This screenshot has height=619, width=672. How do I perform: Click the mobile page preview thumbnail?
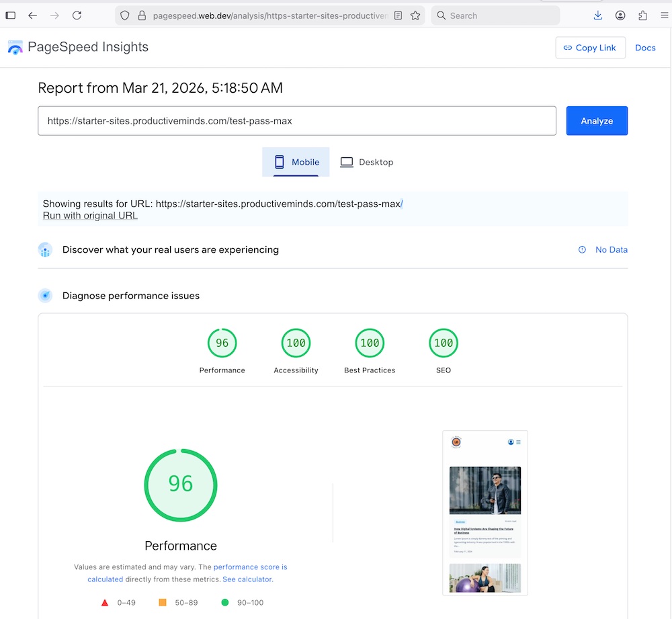pos(485,512)
